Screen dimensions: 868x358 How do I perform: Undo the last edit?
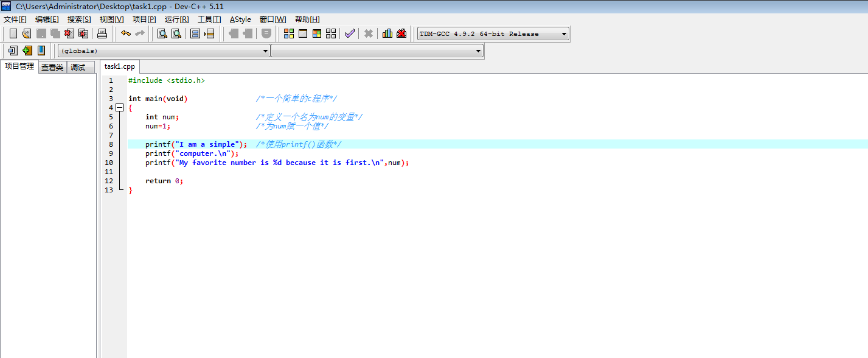pos(126,33)
